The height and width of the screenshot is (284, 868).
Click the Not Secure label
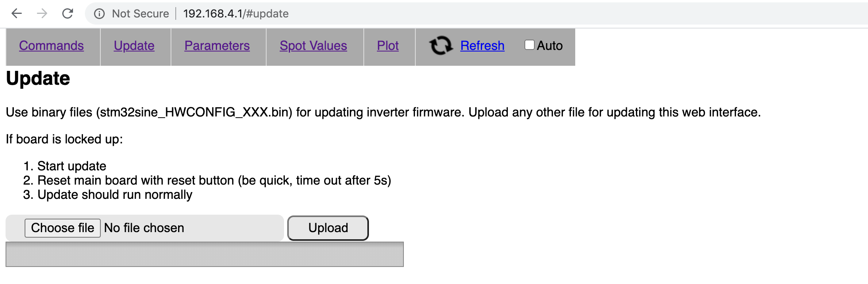tap(140, 14)
